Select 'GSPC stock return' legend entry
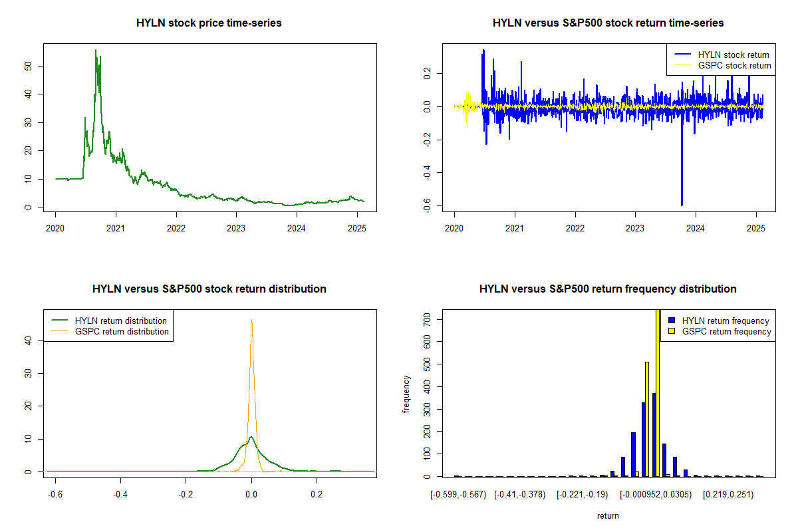This screenshot has height=532, width=798. 734,65
